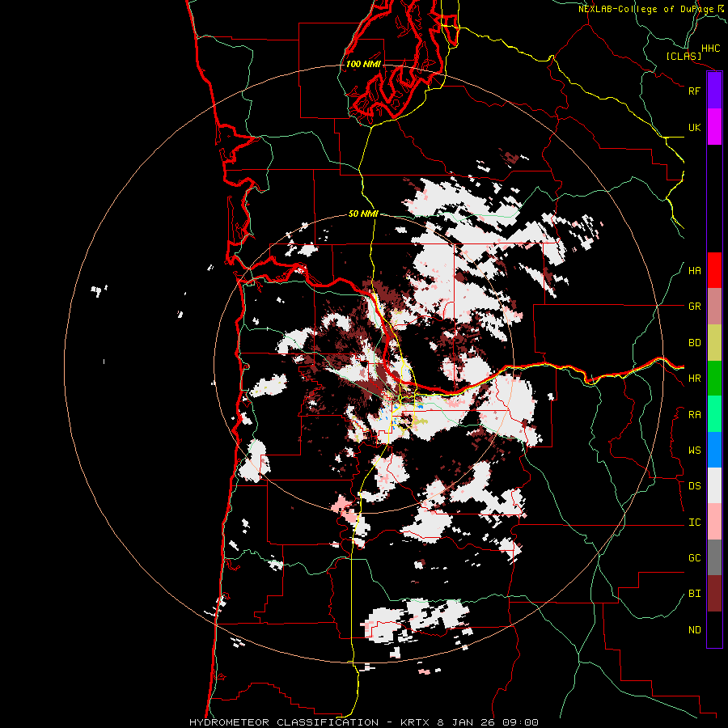Click the DS legend label
Screen dimensions: 728x728
pos(694,486)
